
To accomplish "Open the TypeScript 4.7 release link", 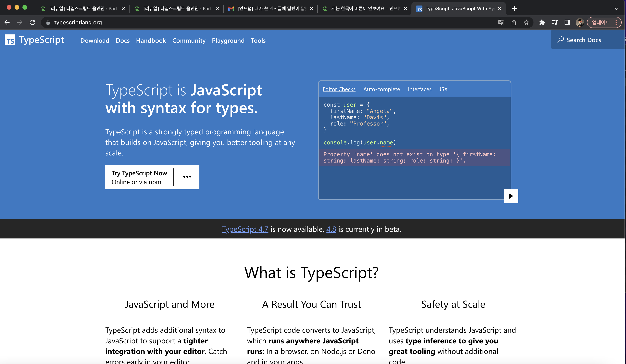I will point(245,229).
